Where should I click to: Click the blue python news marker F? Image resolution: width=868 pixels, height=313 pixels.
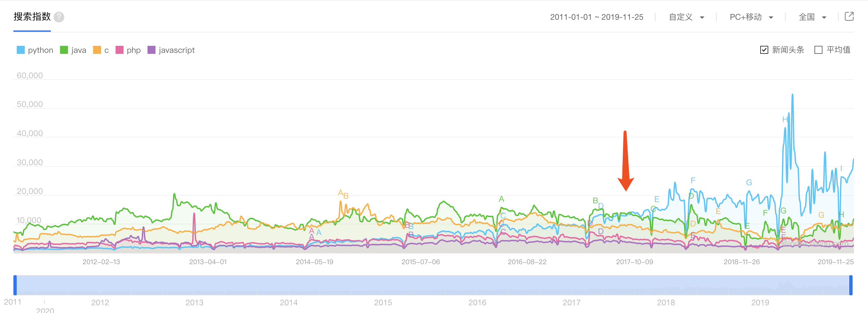[x=693, y=180]
